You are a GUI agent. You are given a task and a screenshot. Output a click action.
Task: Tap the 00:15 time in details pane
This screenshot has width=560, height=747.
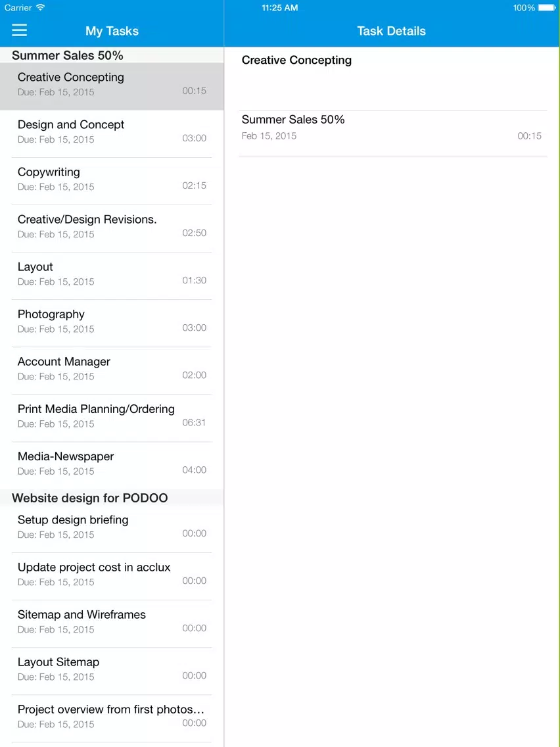tap(530, 135)
